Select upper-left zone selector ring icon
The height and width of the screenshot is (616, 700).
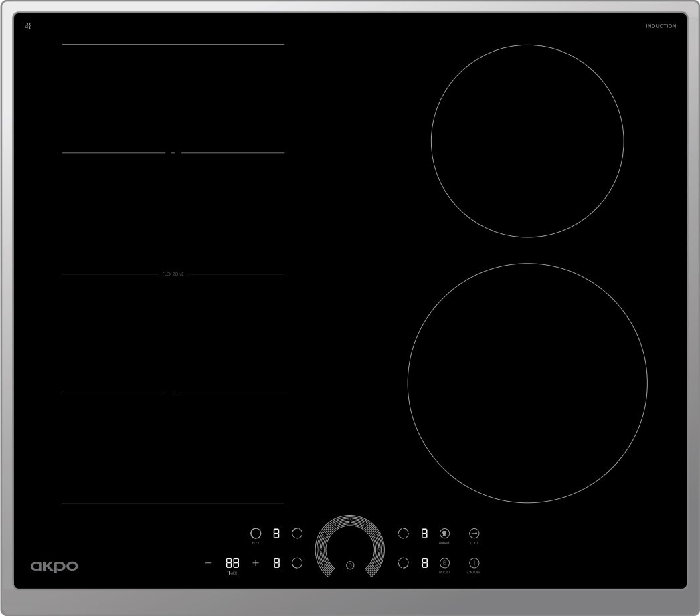coord(297,533)
